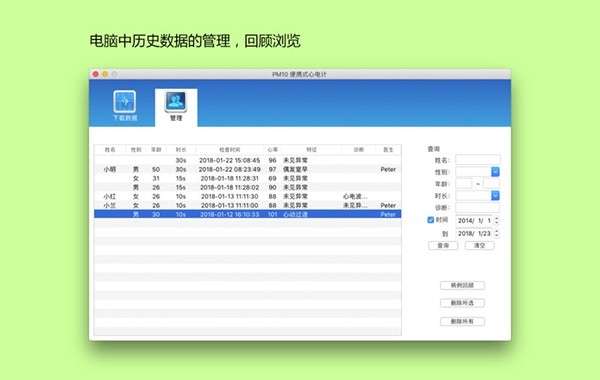Select the 管理 management users icon
Screen dimensions: 600x380
click(176, 101)
